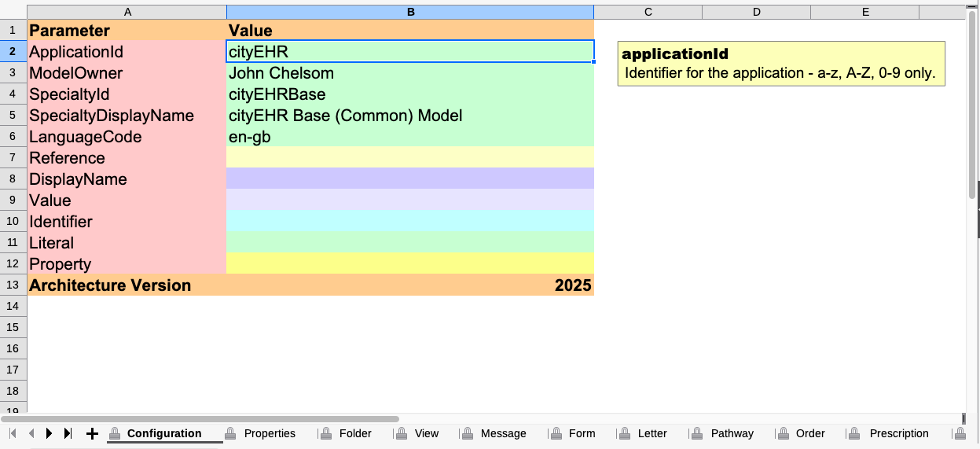Switch to the Configuration sheet tab
980x449 pixels.
click(164, 433)
